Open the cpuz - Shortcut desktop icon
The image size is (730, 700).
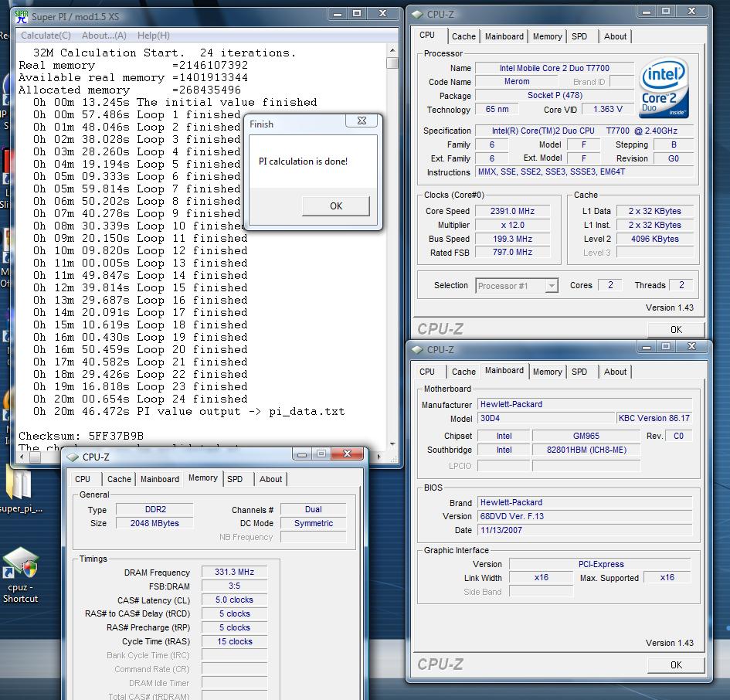point(21,575)
